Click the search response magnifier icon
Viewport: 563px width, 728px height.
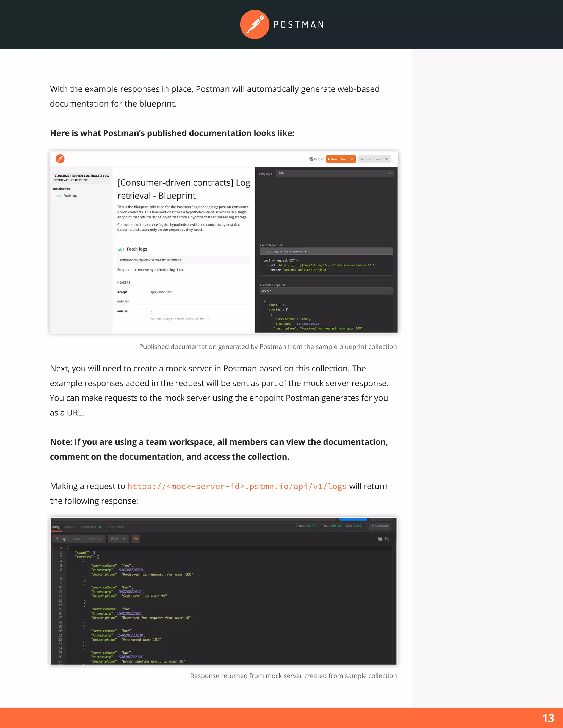tap(387, 539)
